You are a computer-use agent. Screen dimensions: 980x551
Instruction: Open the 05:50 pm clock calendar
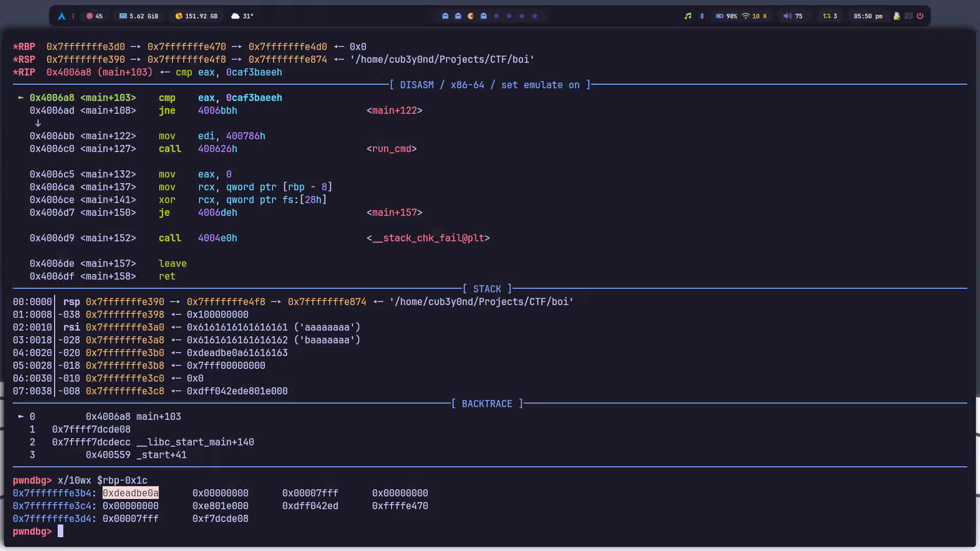point(868,16)
